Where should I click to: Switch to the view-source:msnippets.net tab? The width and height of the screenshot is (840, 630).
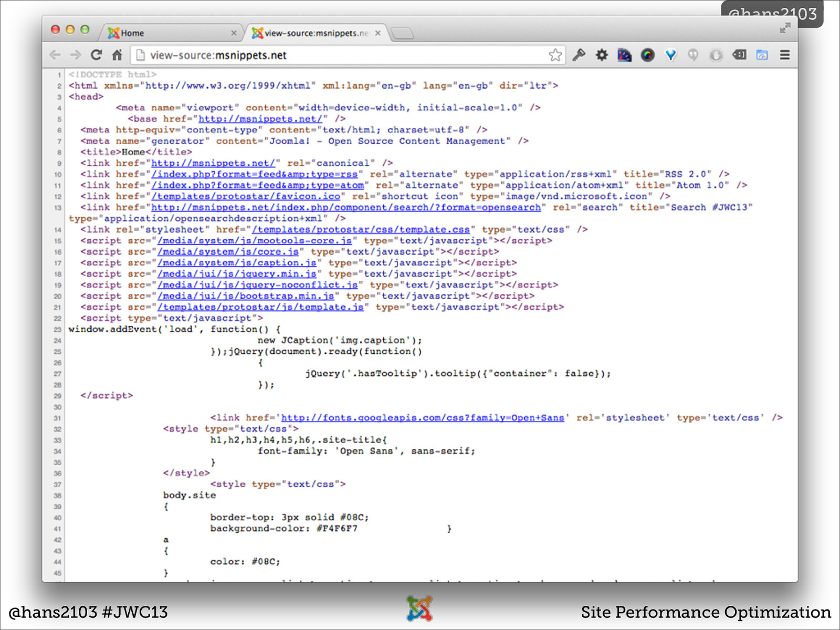point(316,33)
